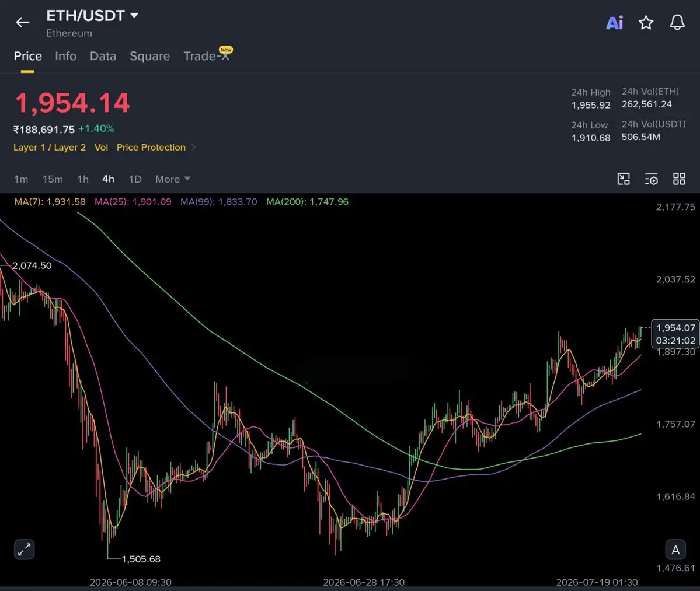
Task: Open chart indicator settings icon
Action: pyautogui.click(x=652, y=179)
